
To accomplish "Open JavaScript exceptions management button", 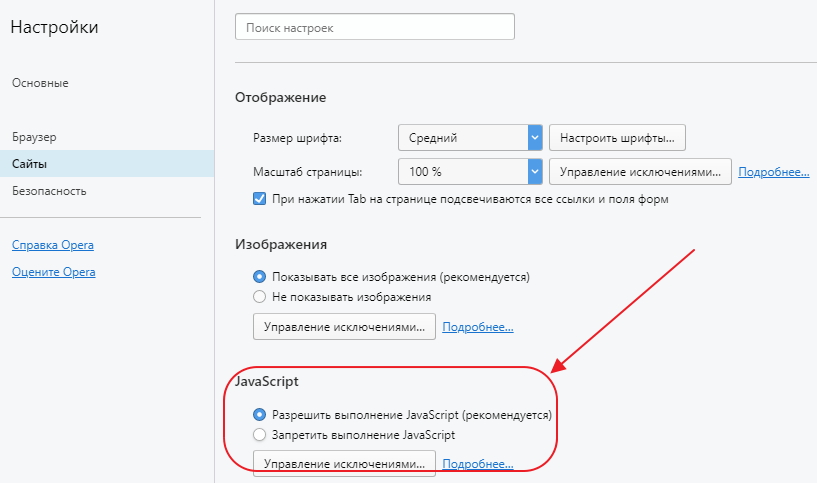I will pos(345,464).
